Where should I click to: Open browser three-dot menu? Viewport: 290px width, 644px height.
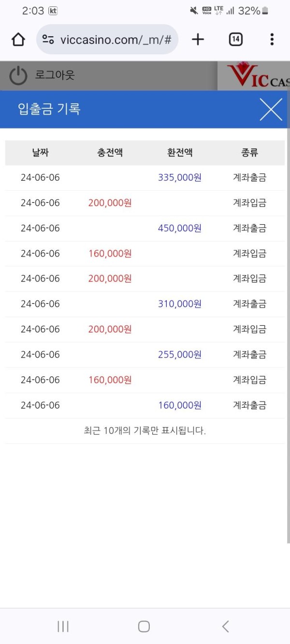coord(272,40)
